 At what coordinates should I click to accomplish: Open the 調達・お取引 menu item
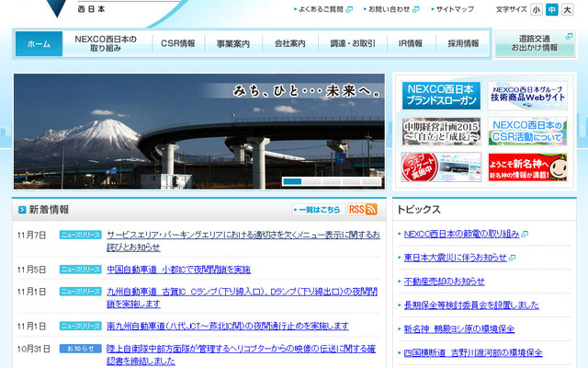tap(353, 43)
